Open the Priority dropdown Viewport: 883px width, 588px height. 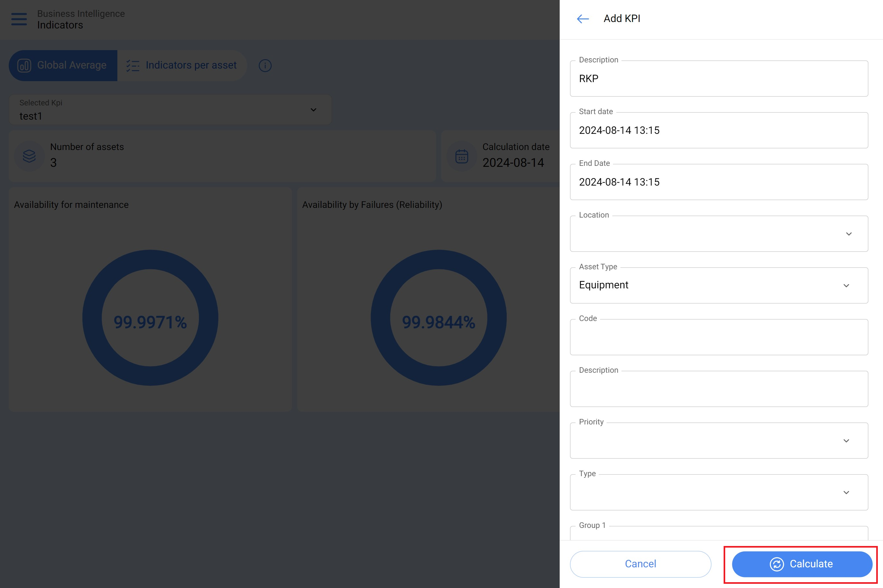719,441
